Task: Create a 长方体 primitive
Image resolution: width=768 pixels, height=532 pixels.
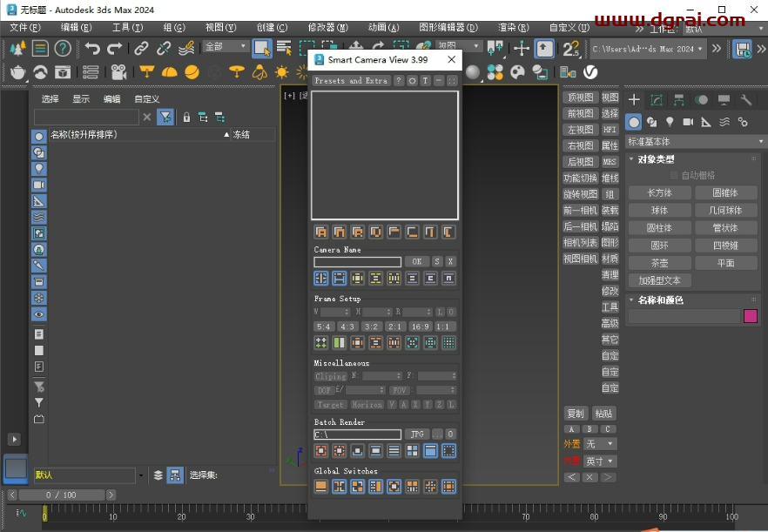Action: 660,193
